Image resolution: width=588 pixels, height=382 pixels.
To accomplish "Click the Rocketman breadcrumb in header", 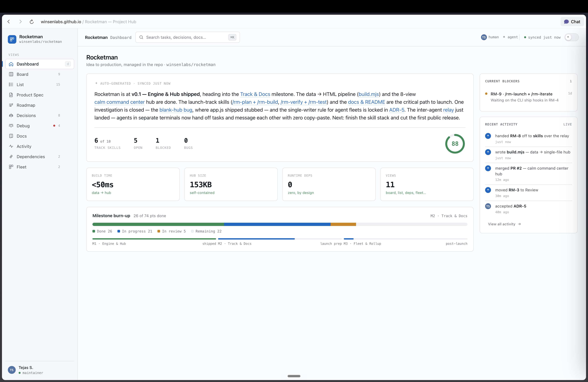I will [96, 37].
